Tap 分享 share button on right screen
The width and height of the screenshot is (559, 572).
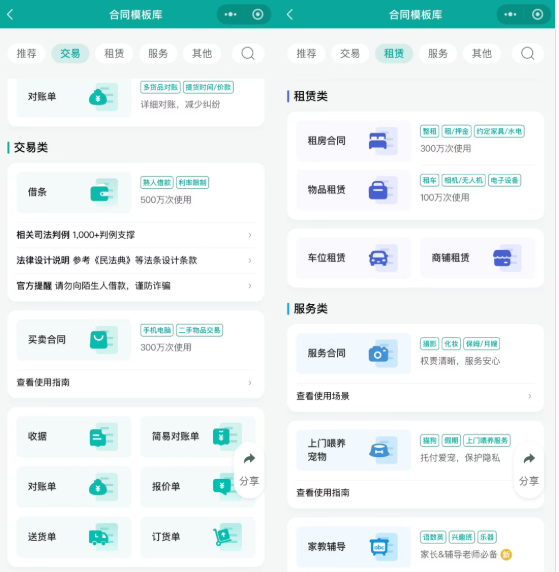[529, 471]
